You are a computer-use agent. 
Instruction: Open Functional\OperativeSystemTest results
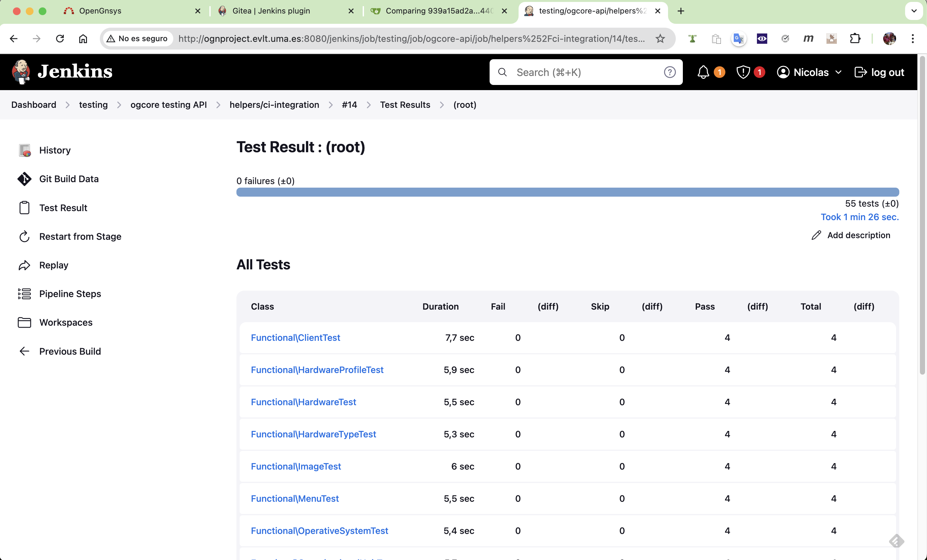(x=320, y=531)
